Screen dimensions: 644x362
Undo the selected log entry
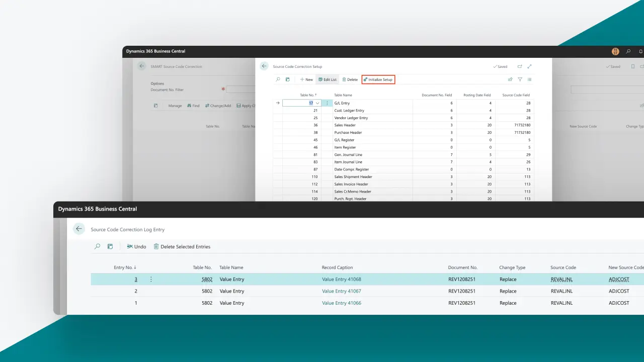pyautogui.click(x=137, y=246)
